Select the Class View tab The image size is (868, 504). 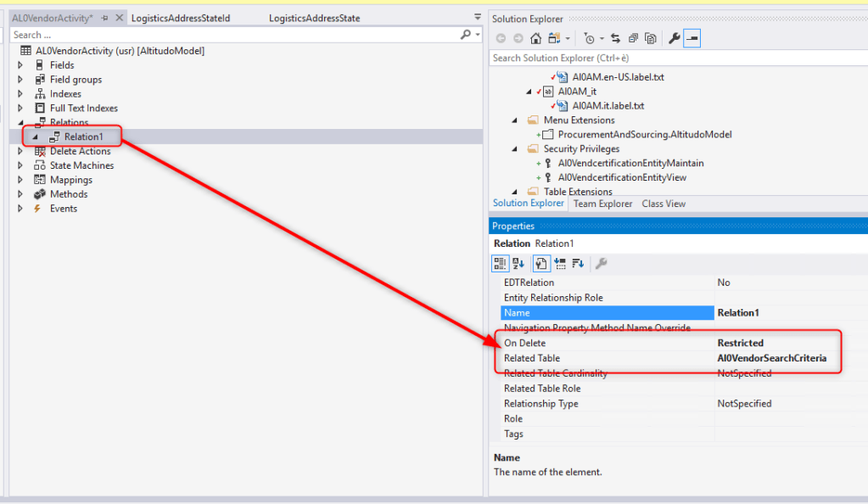click(664, 204)
